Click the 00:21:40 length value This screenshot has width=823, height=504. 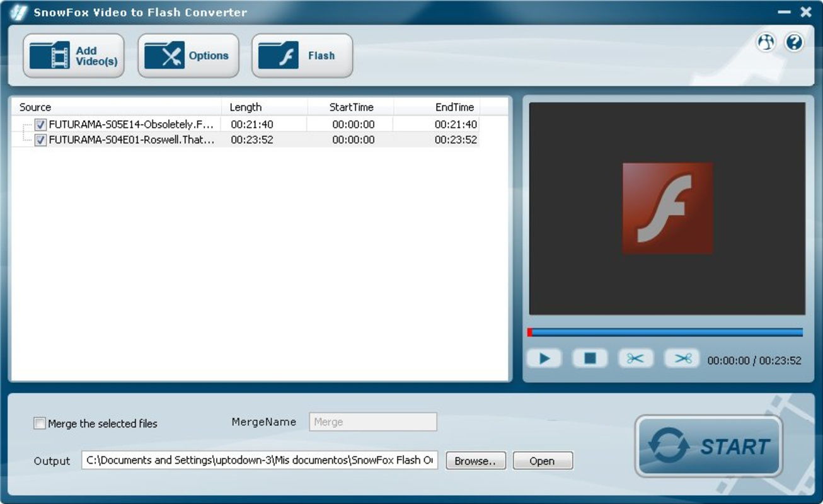click(x=252, y=125)
